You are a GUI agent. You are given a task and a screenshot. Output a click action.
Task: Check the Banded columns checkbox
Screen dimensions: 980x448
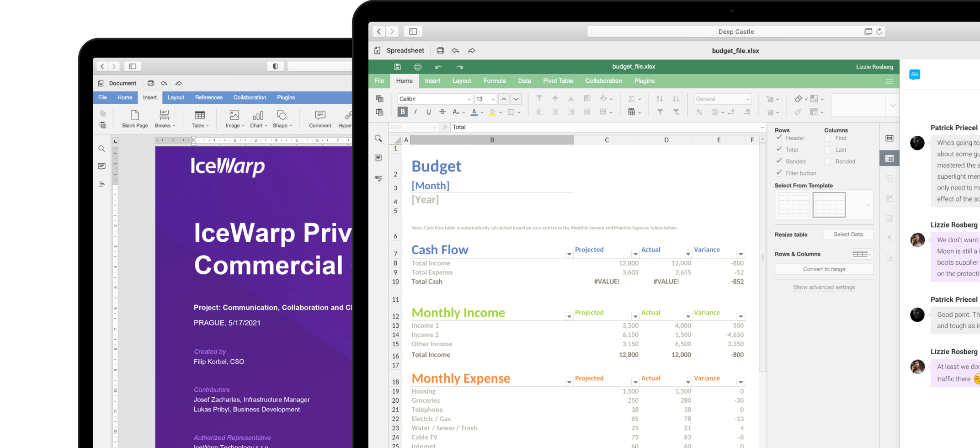click(x=828, y=162)
